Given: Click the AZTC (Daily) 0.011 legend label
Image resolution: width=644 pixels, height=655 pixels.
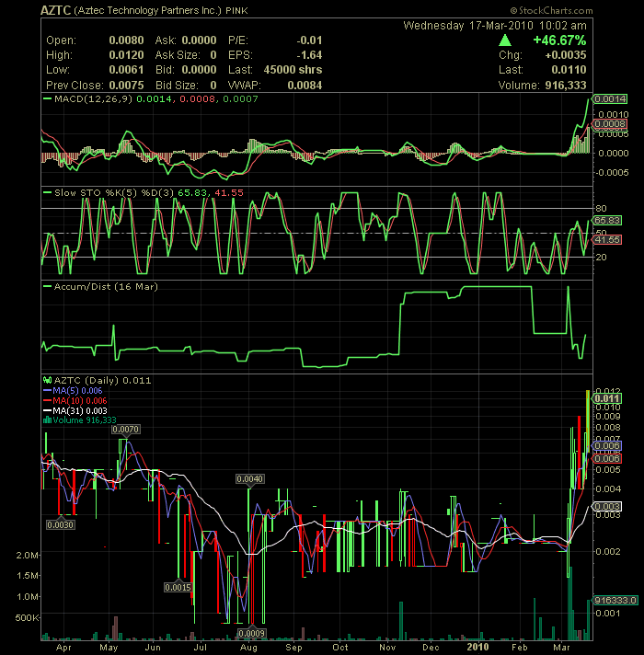Looking at the screenshot, I should point(103,380).
